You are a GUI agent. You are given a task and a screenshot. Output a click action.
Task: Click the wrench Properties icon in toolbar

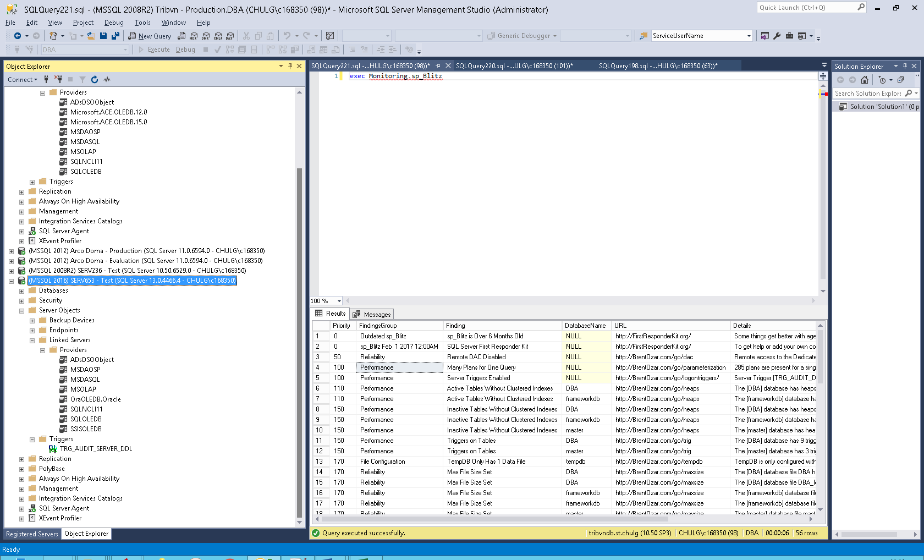click(x=777, y=36)
